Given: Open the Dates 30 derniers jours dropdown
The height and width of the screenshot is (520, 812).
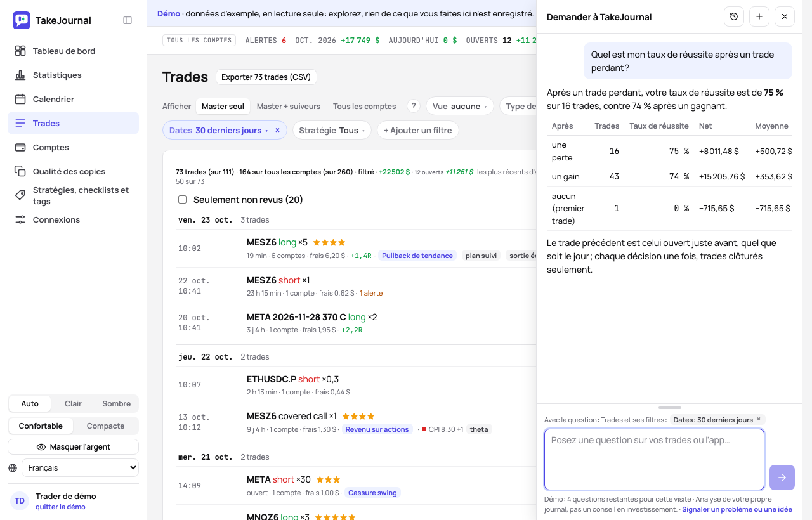Looking at the screenshot, I should coord(219,130).
